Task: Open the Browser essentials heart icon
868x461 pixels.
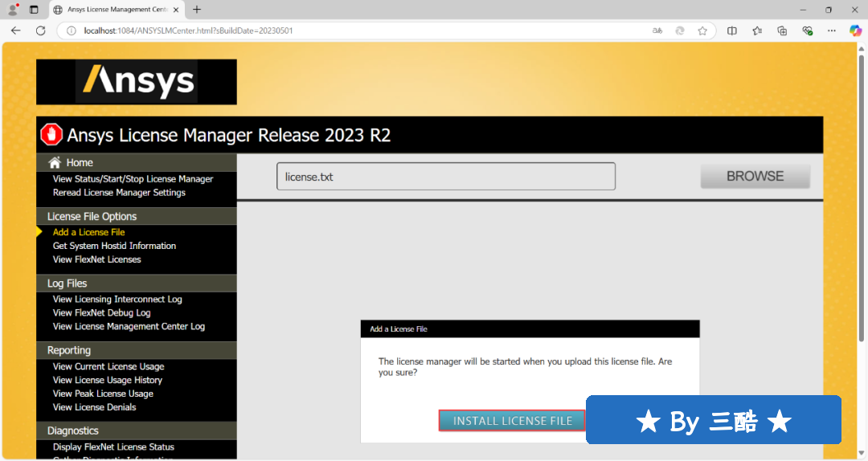Action: click(807, 31)
